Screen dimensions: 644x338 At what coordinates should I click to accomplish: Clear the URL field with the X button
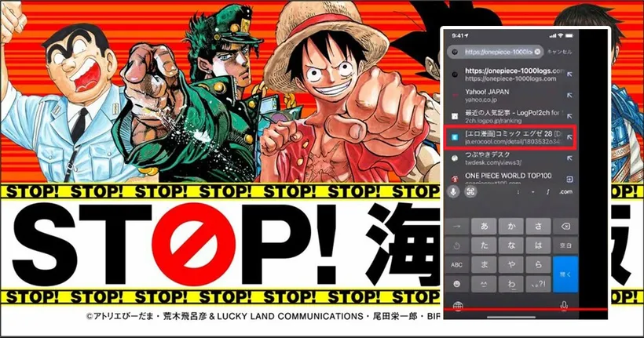[537, 52]
